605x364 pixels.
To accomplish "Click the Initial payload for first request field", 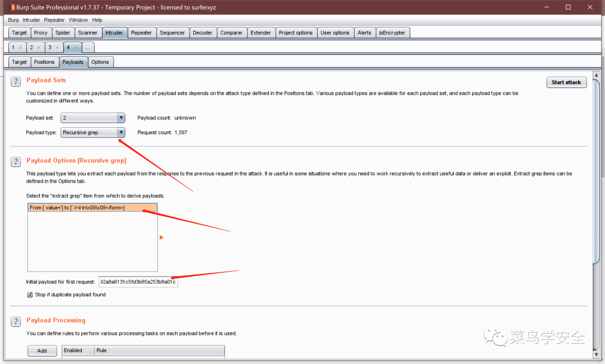I will pyautogui.click(x=138, y=282).
